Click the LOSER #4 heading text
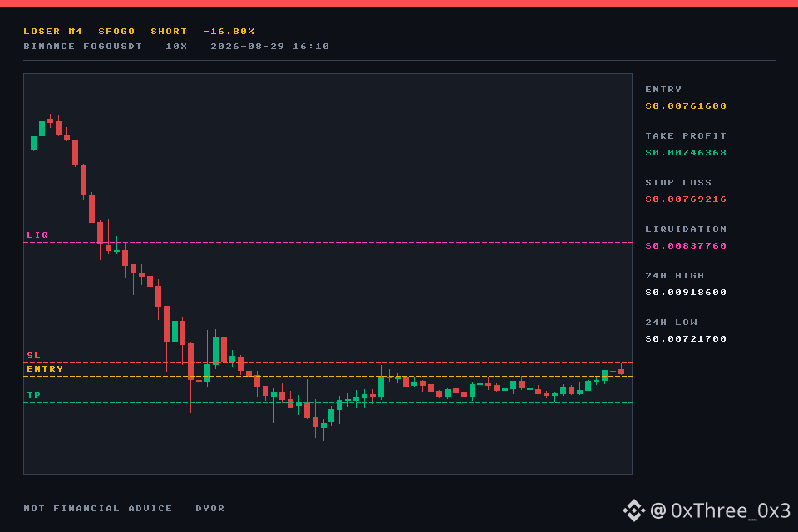Image resolution: width=798 pixels, height=532 pixels. click(x=53, y=31)
